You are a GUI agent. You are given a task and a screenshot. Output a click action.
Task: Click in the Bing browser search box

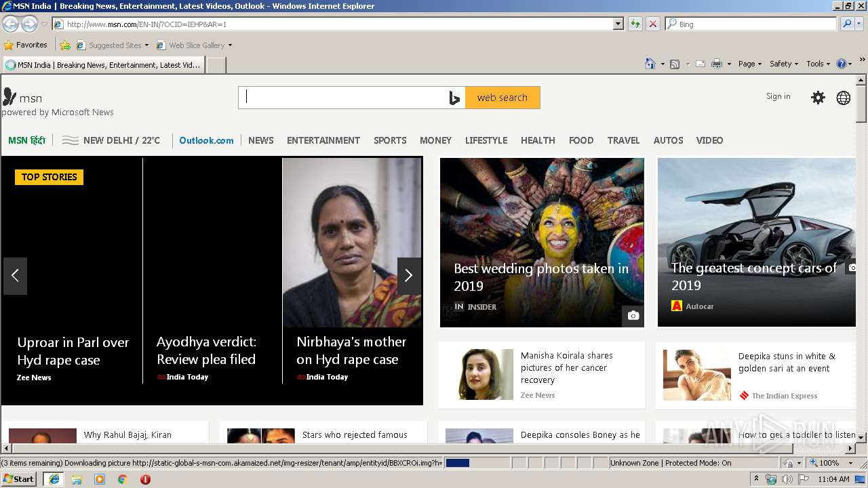[751, 24]
